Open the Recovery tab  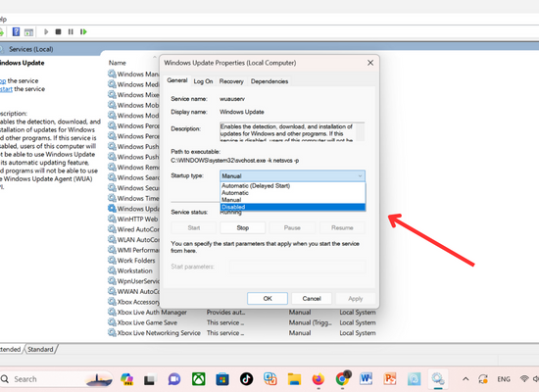coord(231,81)
